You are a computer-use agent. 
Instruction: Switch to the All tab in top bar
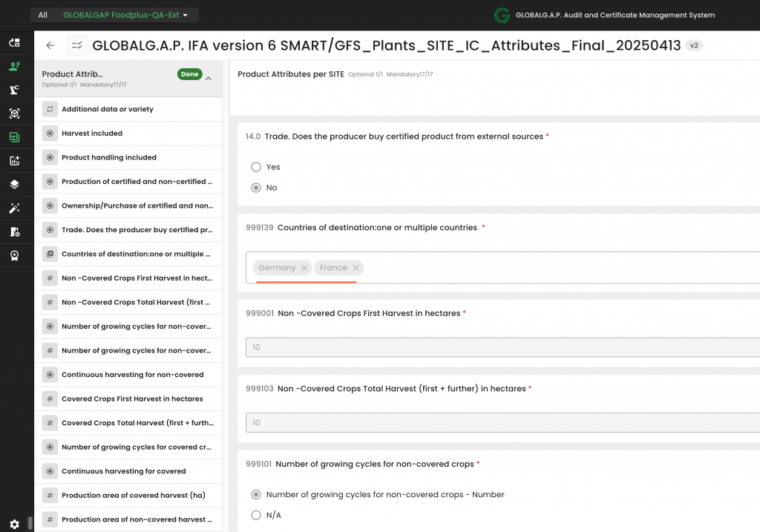pos(43,15)
